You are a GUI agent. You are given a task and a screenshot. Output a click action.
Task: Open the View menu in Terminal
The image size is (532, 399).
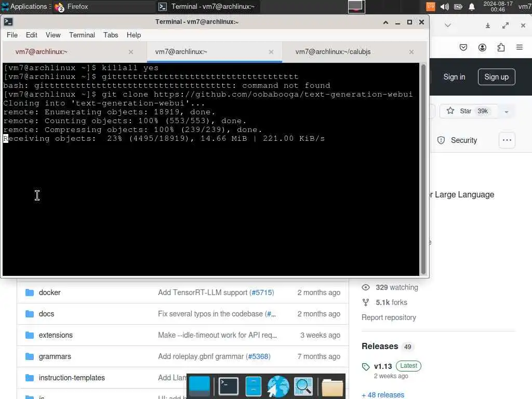pyautogui.click(x=53, y=35)
